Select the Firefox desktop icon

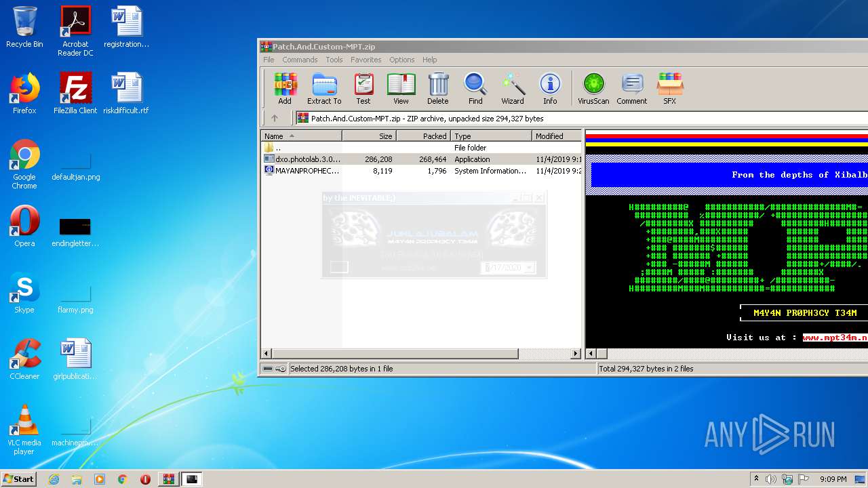tap(24, 94)
